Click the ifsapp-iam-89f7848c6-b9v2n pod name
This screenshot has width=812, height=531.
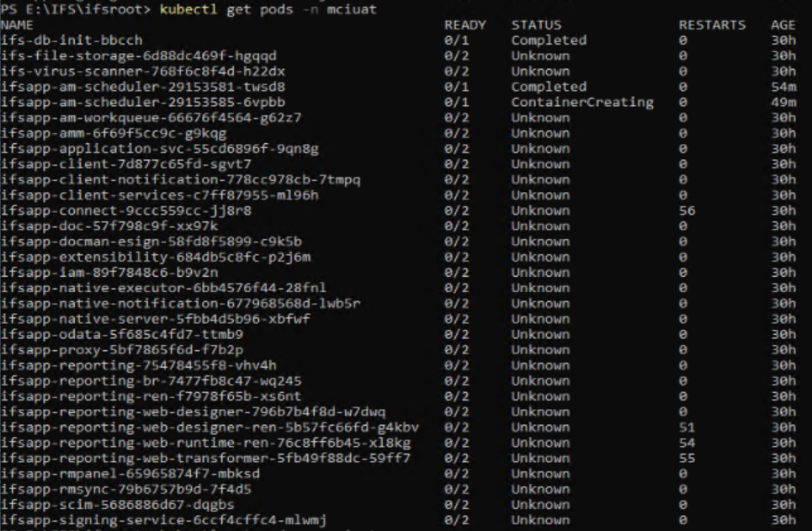pyautogui.click(x=109, y=273)
